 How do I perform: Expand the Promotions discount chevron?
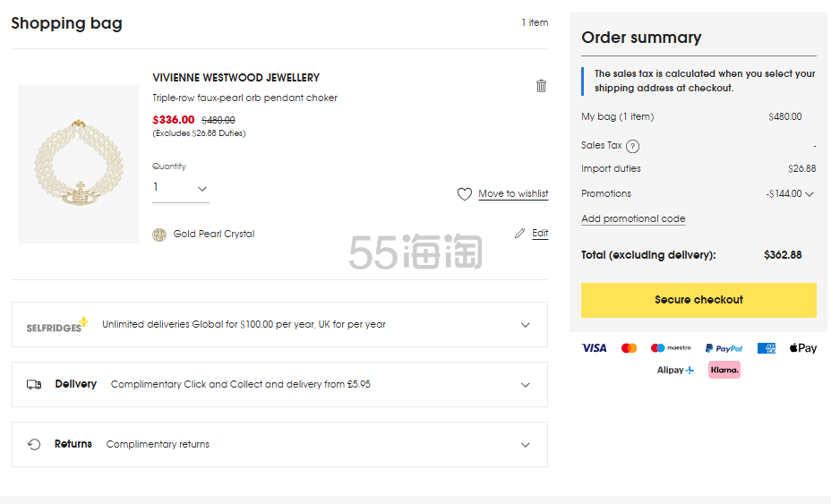point(810,194)
